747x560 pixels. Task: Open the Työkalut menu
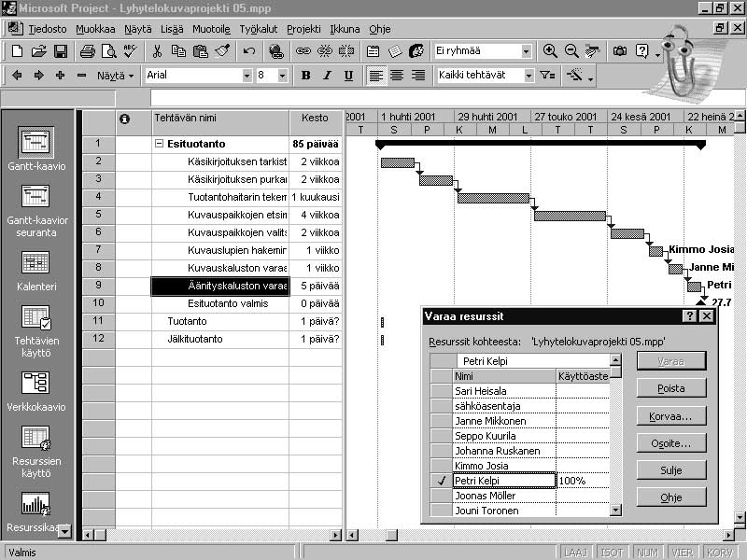point(259,29)
